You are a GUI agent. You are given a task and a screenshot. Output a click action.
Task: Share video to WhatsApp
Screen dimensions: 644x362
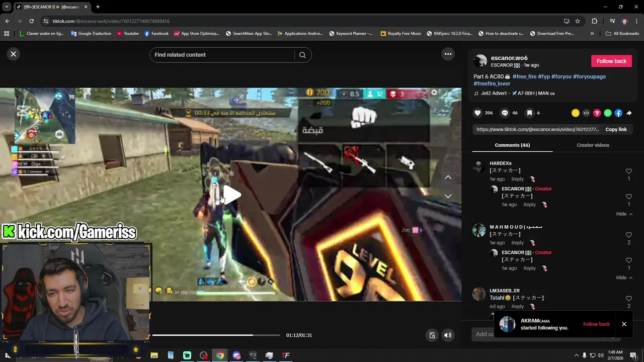click(608, 113)
